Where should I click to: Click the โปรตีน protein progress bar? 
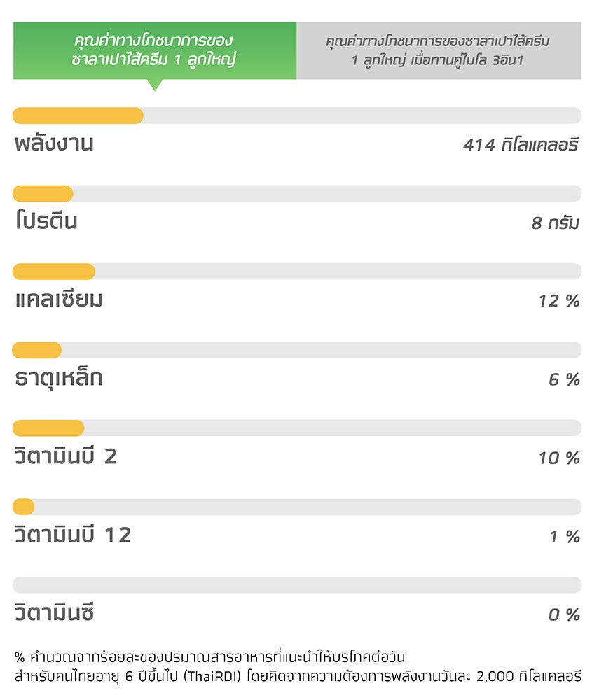pos(297,194)
